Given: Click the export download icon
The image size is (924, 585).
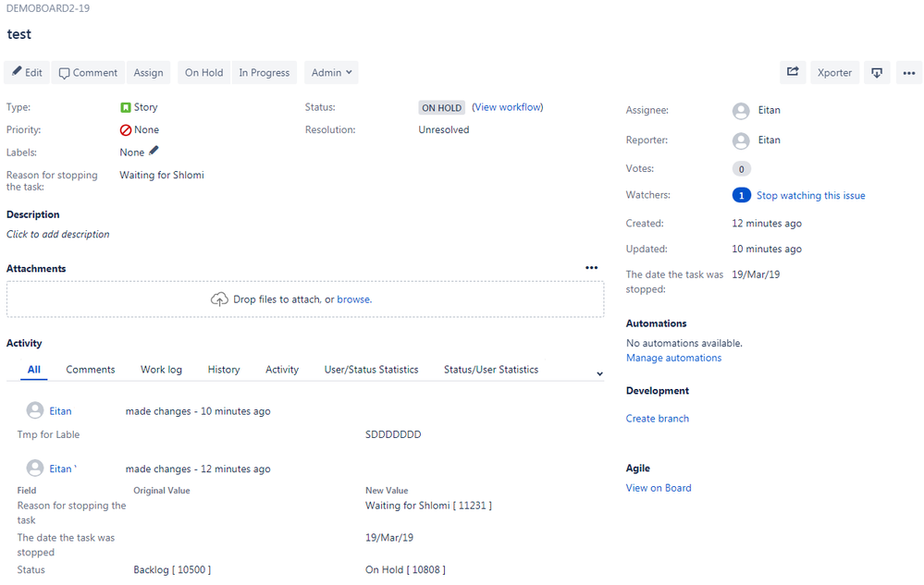Looking at the screenshot, I should click(877, 72).
